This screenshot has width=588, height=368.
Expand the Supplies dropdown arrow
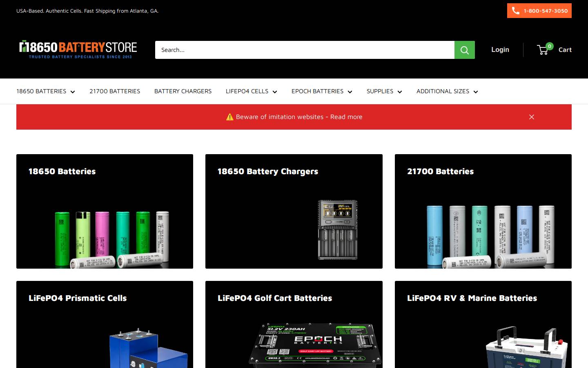[x=400, y=92]
